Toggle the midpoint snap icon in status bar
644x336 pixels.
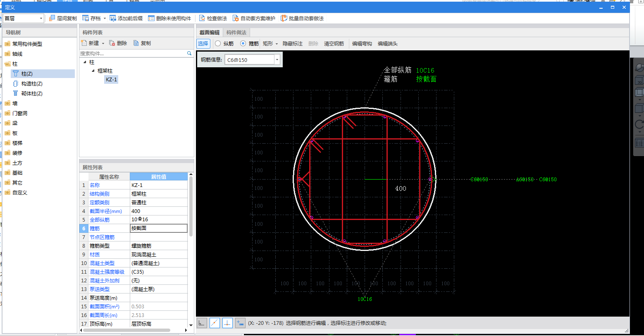coord(215,323)
